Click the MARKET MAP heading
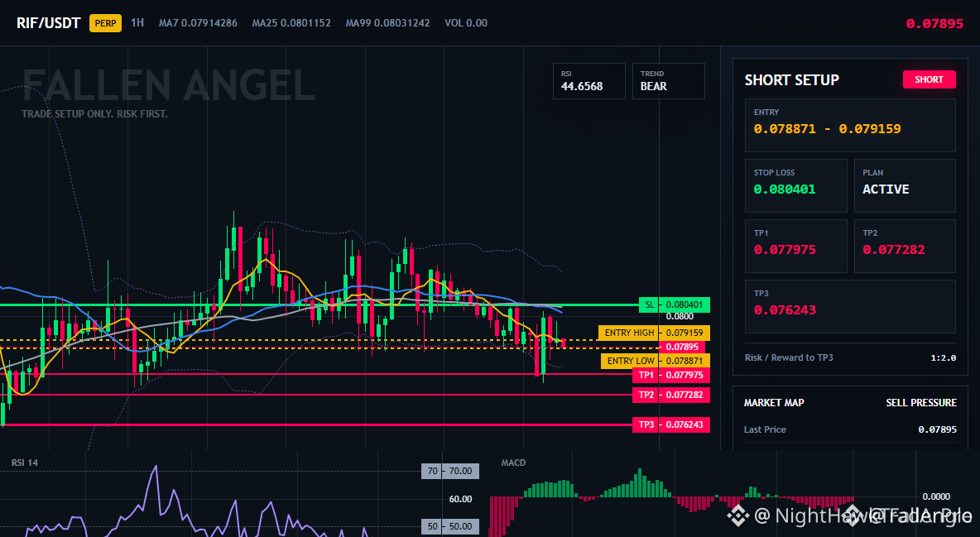 coord(774,403)
